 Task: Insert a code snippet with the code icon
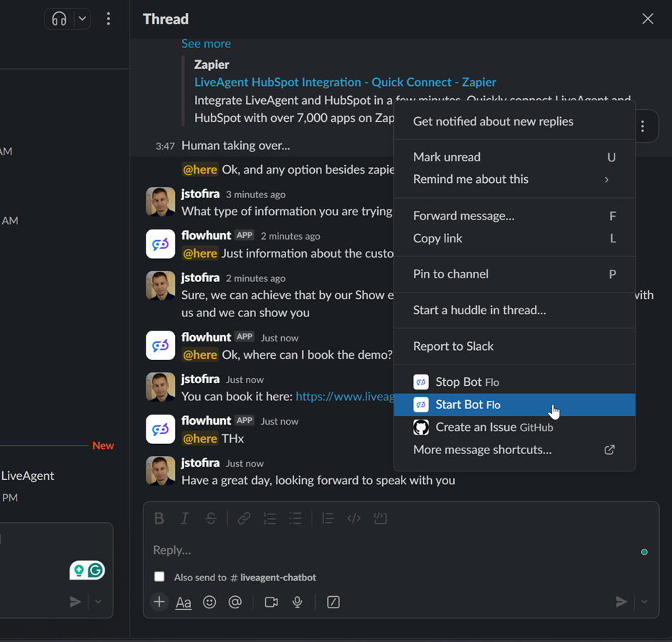coord(354,518)
